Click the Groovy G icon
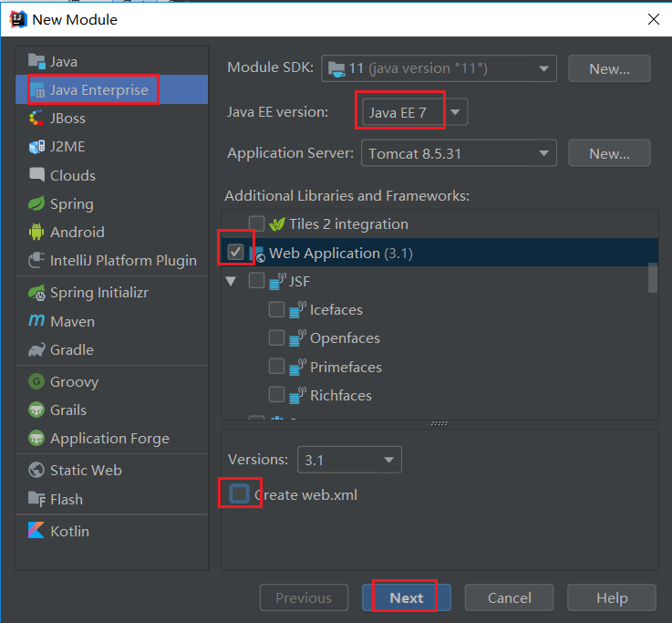 click(x=36, y=381)
